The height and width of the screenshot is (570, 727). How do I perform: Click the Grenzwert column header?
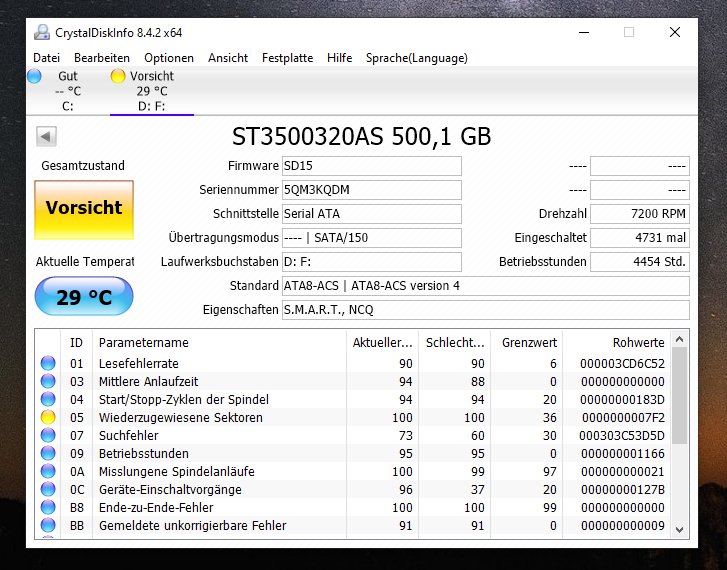click(527, 343)
